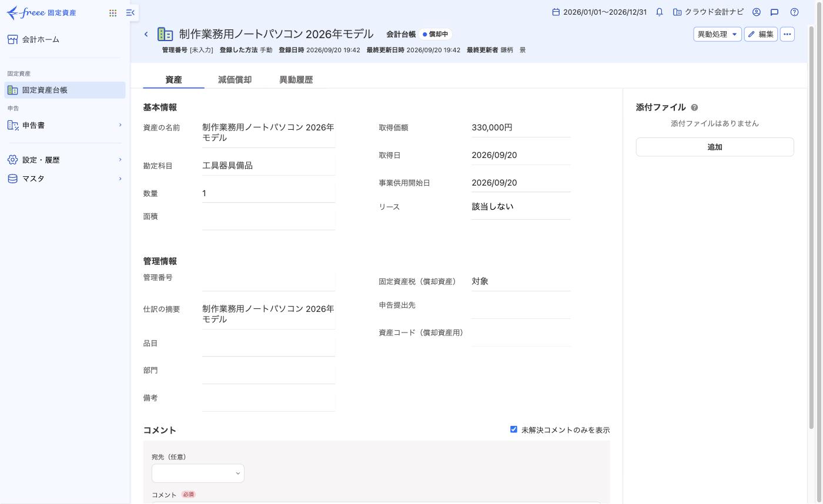Screen dimensions: 823x504
Task: Open the more options ellipsis button
Action: pyautogui.click(x=787, y=34)
